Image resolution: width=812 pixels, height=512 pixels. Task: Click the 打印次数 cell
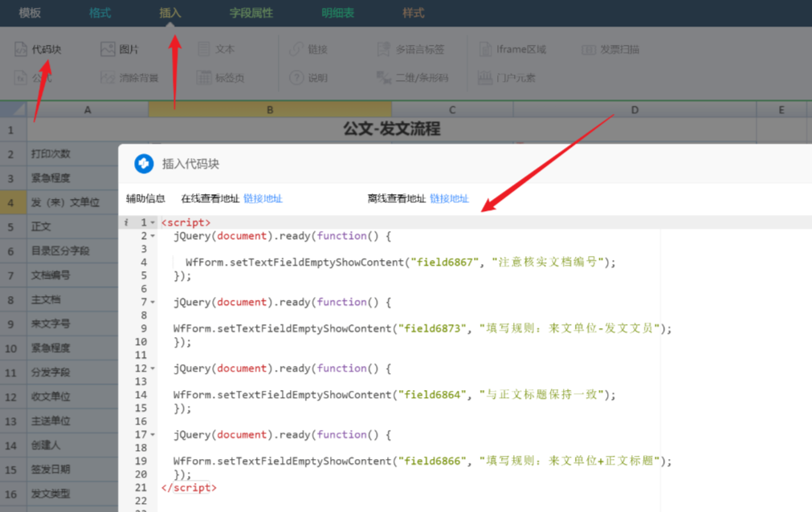[72, 154]
